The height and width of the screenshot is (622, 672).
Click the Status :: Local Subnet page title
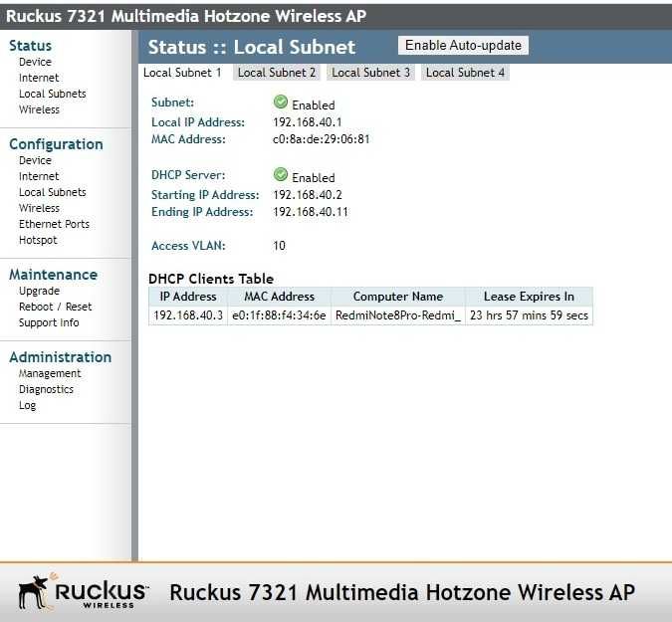point(252,47)
